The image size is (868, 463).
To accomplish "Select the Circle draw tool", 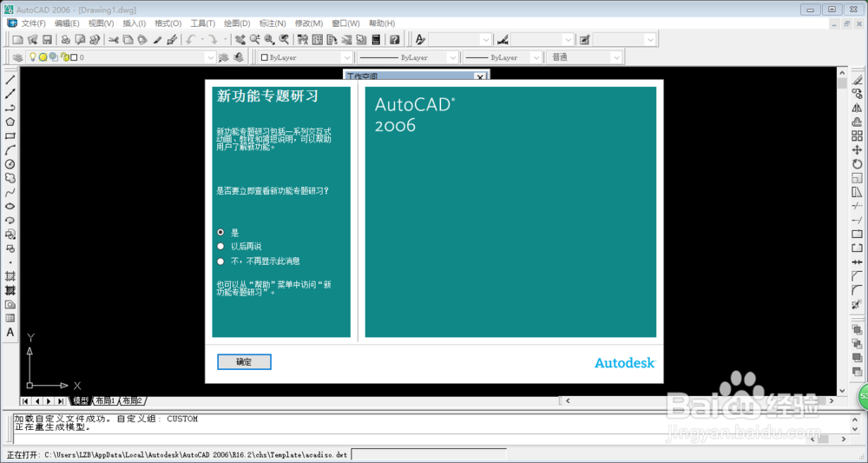I will pos(10,164).
